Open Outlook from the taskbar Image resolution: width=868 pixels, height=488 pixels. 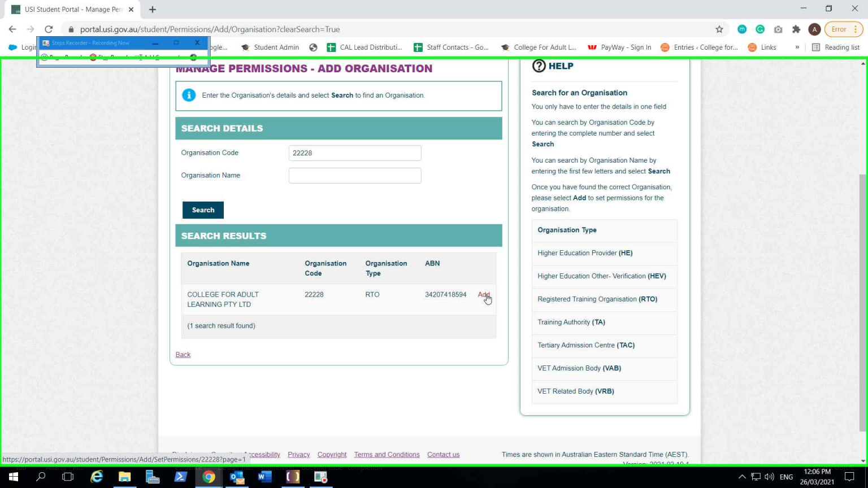tap(237, 477)
